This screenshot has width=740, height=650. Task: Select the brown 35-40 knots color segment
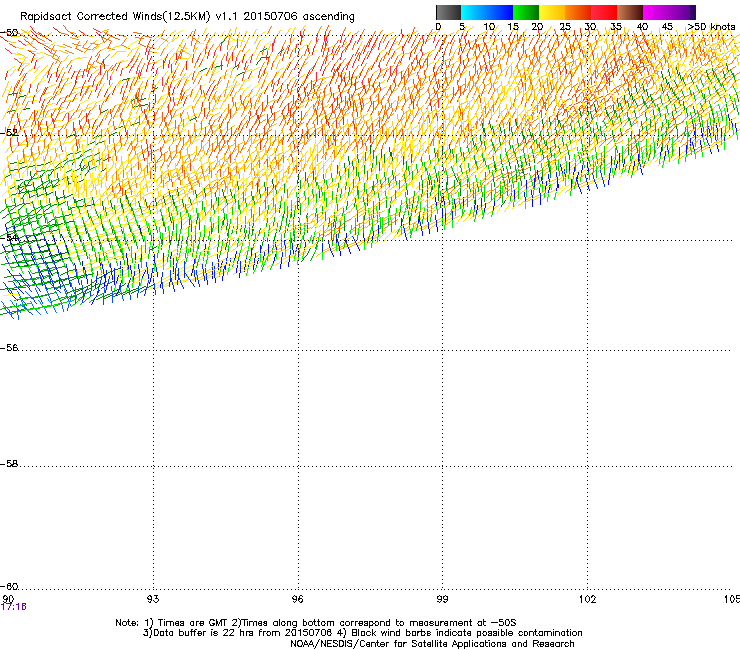tap(630, 12)
